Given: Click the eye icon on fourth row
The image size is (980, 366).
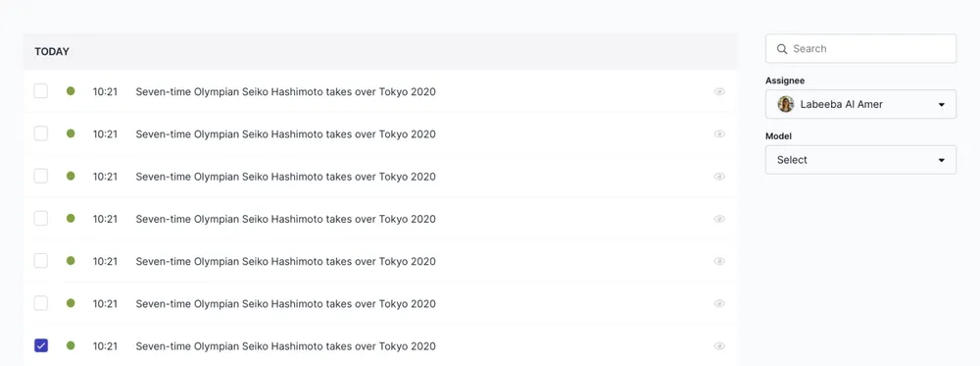Looking at the screenshot, I should click(x=719, y=219).
